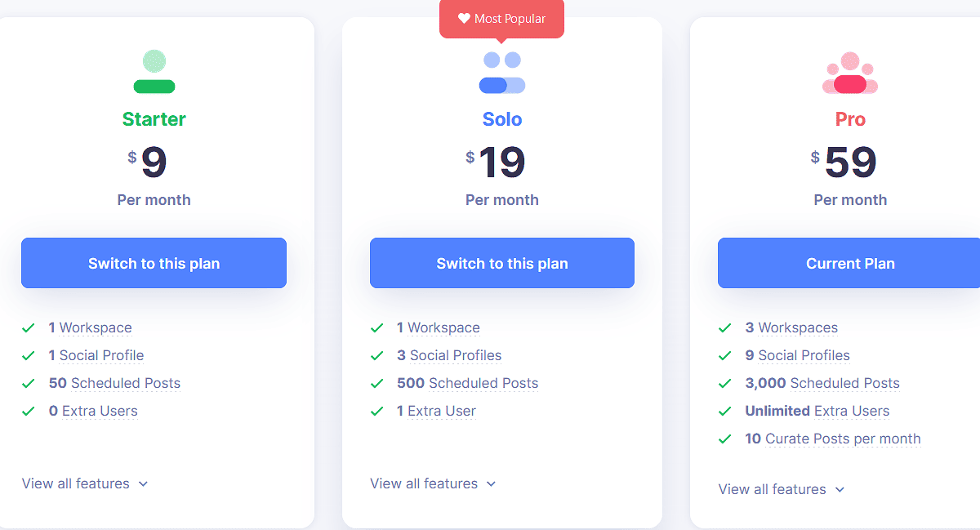Click the checkmark beside 10 Curate Posts per month
980x530 pixels.
click(724, 438)
